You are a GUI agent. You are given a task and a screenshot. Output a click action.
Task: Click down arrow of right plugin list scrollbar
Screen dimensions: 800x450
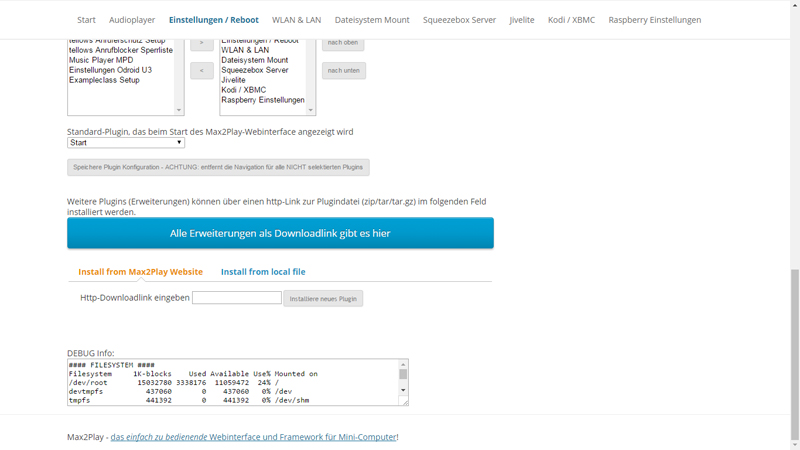[310, 110]
